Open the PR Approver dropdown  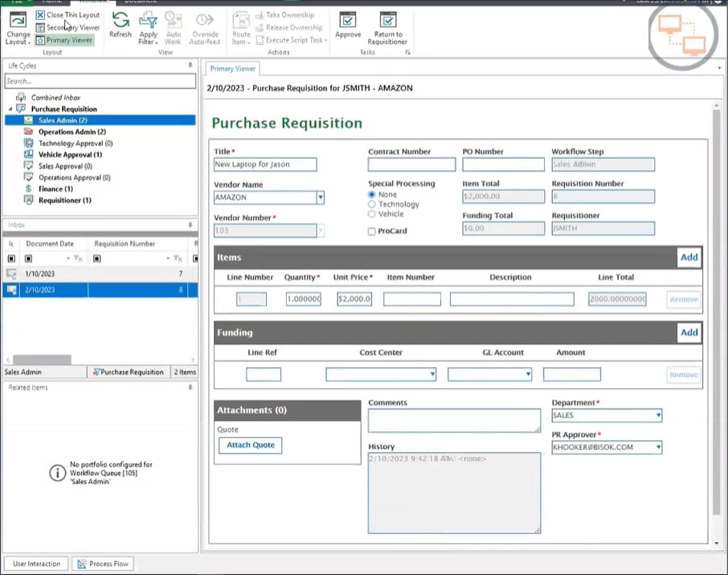[x=658, y=447]
